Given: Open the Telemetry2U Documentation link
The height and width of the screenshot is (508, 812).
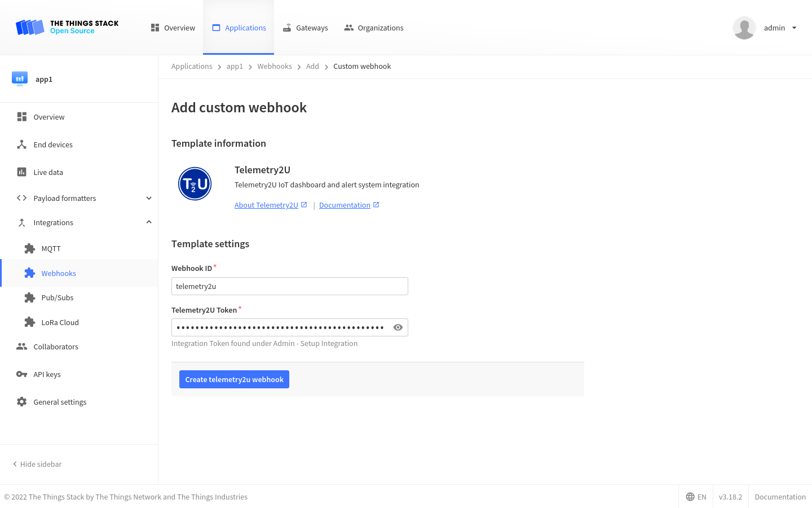Looking at the screenshot, I should [x=345, y=205].
